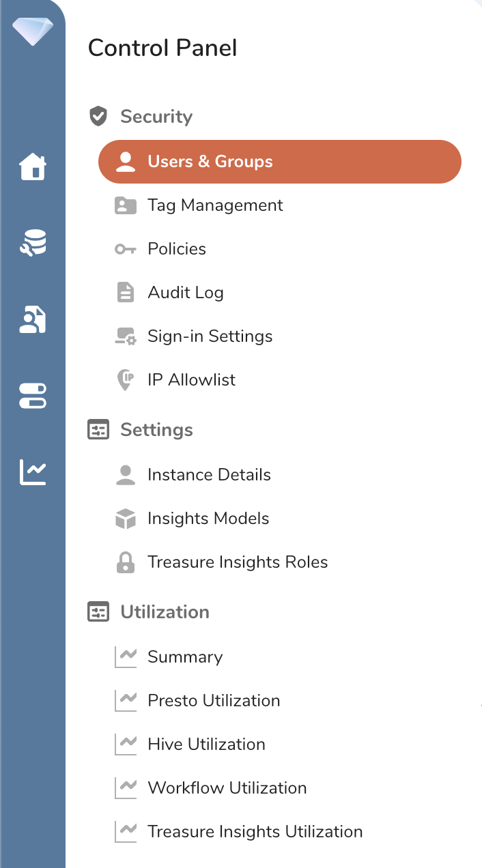Go to Audit Log
Viewport: 482px width, 868px height.
pyautogui.click(x=186, y=293)
